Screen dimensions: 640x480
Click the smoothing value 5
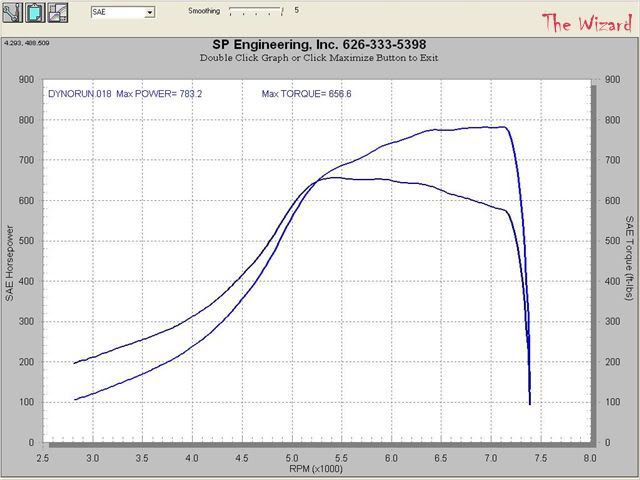[x=295, y=10]
